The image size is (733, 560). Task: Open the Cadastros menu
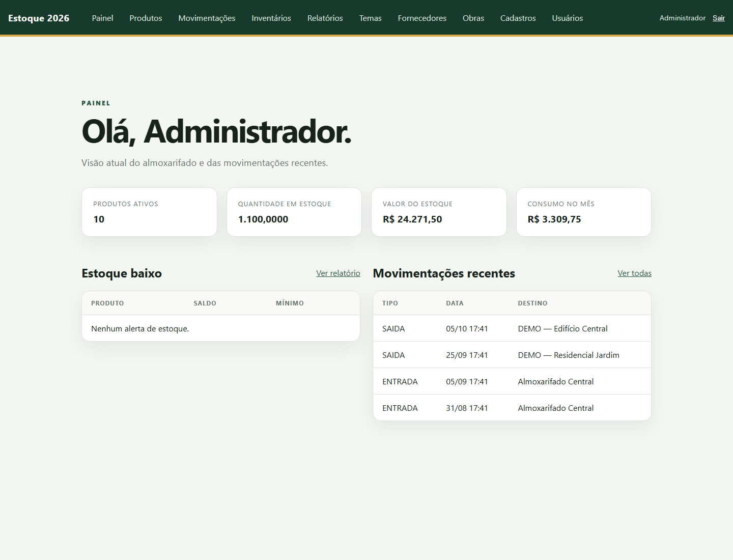pos(518,18)
